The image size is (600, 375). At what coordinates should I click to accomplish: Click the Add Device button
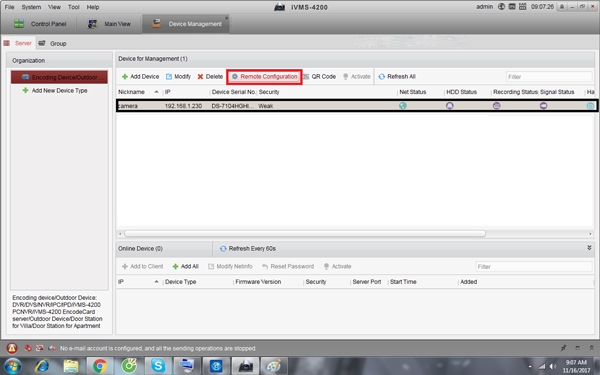[140, 77]
